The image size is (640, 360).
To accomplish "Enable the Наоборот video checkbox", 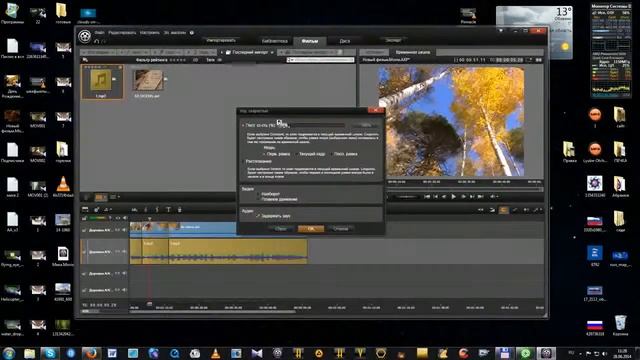I will [x=258, y=194].
